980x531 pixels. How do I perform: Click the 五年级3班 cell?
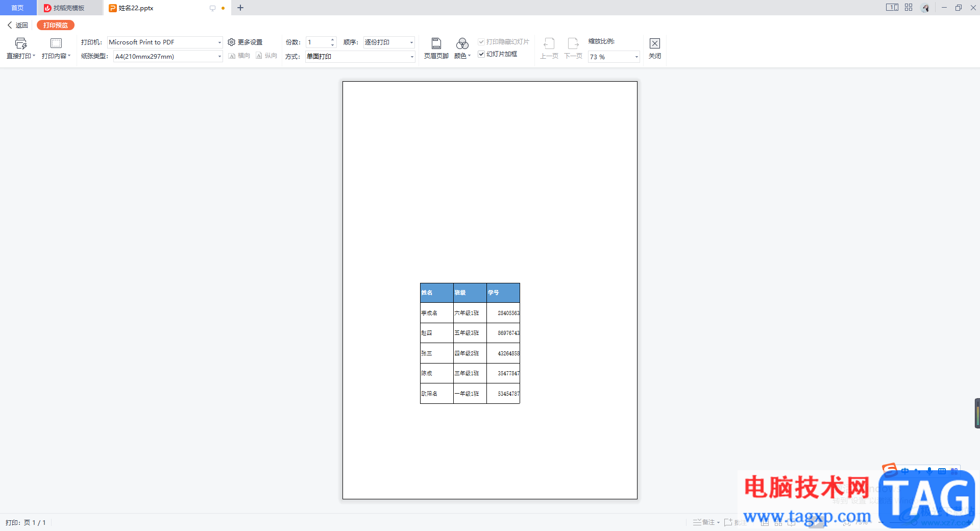tap(470, 333)
